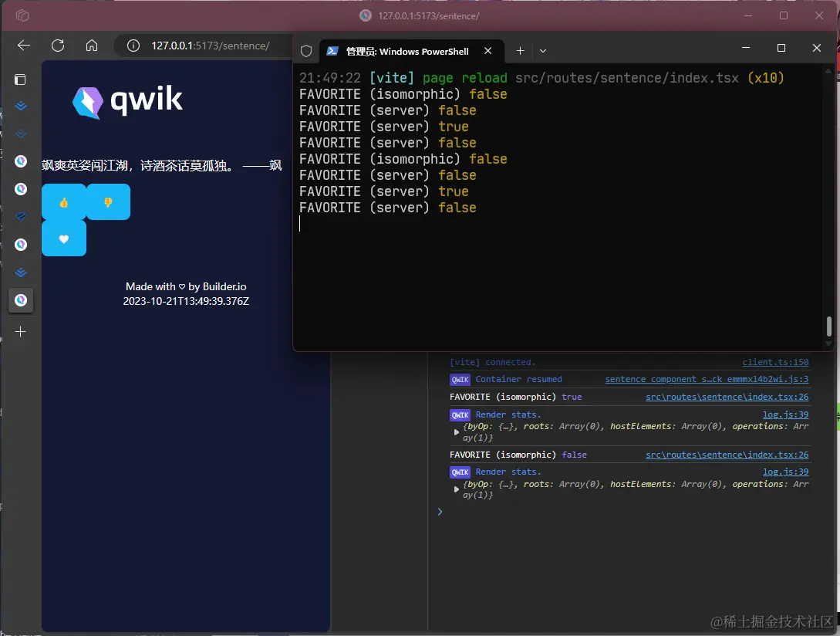Focus the 127.0.0.1:5173/sentence/ address bar
Viewport: 840px width, 636px height.
tap(211, 46)
